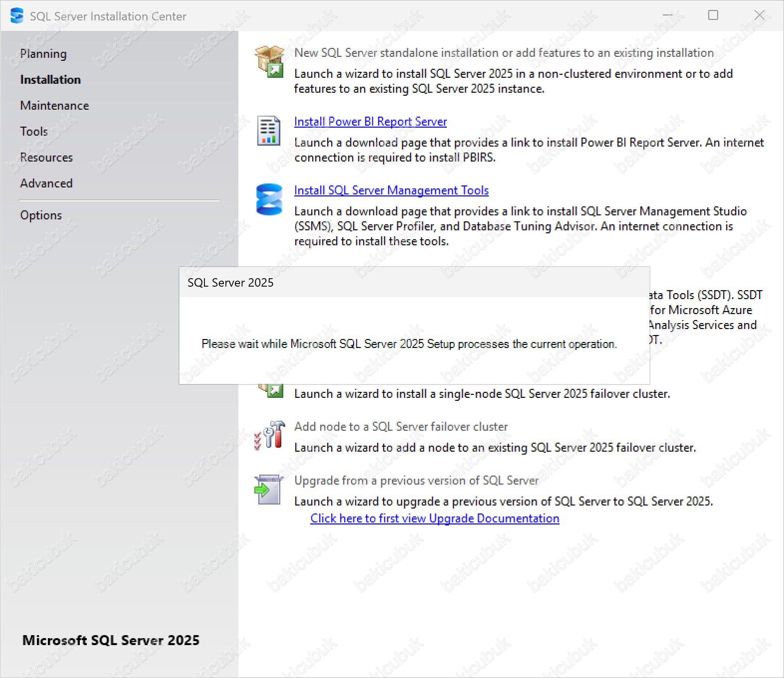
Task: Open the Planning section
Action: (43, 54)
